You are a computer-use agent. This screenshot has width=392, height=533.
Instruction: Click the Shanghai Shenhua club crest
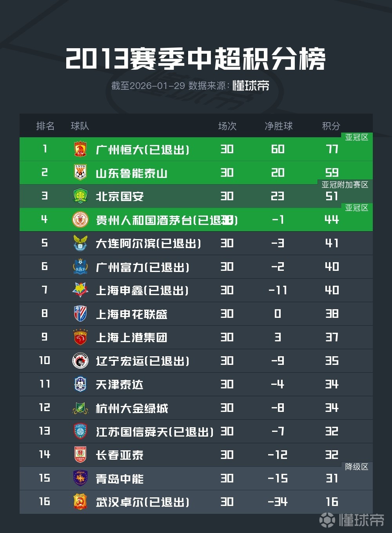pyautogui.click(x=80, y=314)
